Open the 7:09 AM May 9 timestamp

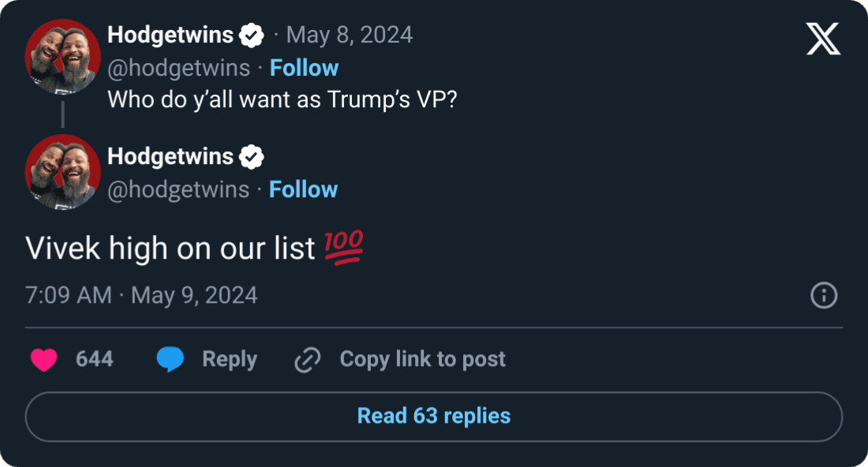pos(142,295)
